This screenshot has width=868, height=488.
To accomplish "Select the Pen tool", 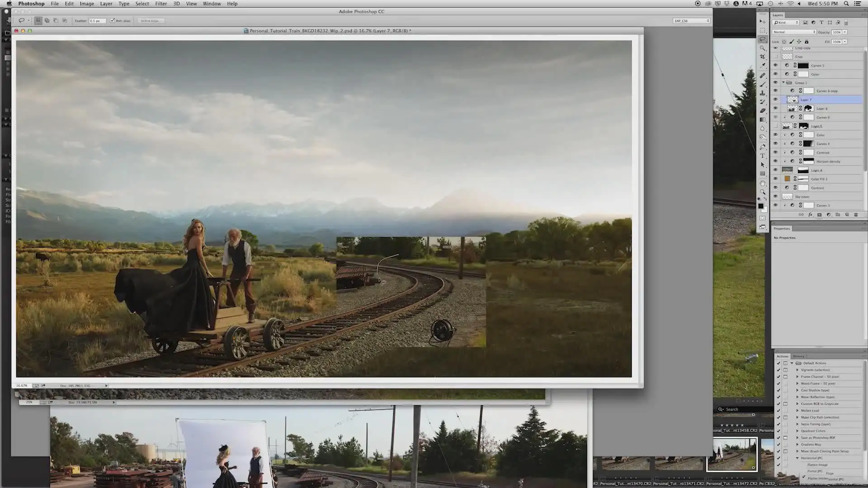I will coord(763,147).
